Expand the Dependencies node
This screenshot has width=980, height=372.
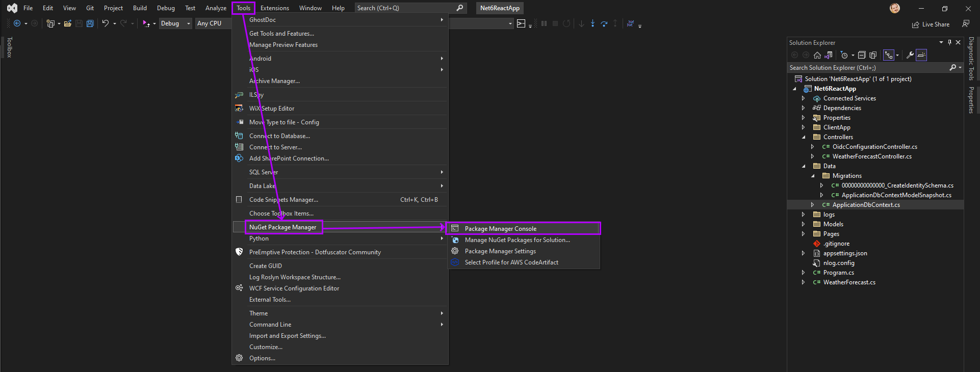803,108
